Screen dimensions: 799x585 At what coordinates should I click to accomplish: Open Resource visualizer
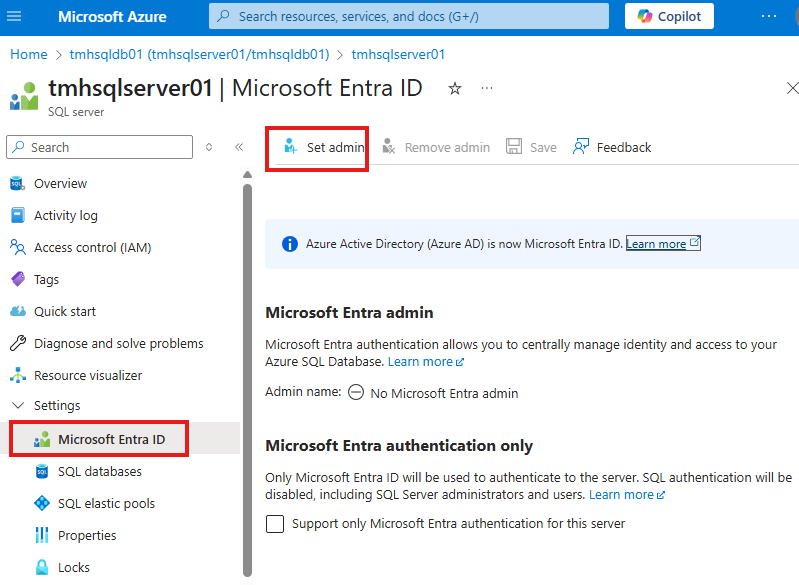tap(88, 376)
